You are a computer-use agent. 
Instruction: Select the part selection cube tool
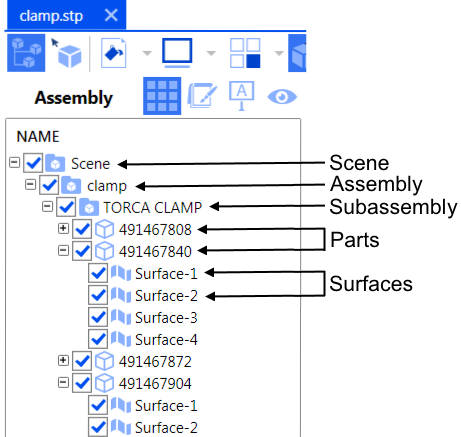click(66, 53)
